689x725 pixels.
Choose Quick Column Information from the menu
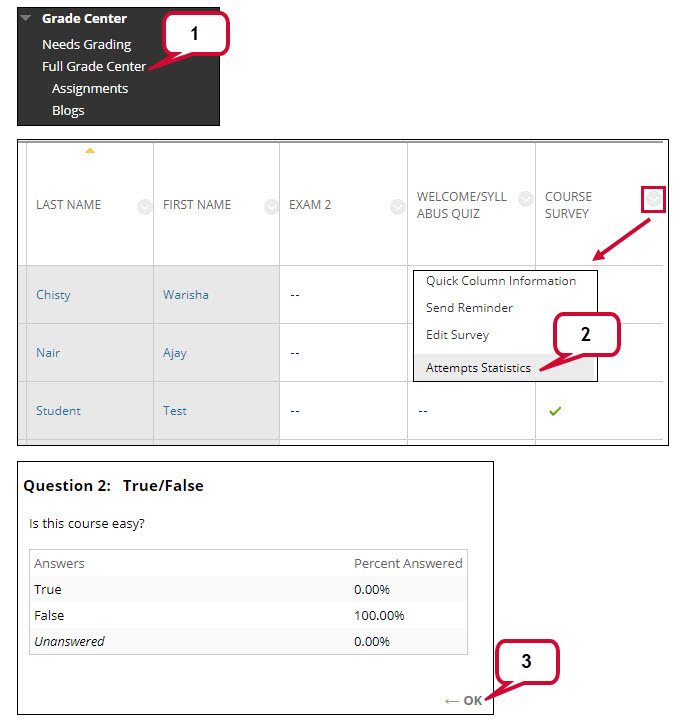pos(501,281)
